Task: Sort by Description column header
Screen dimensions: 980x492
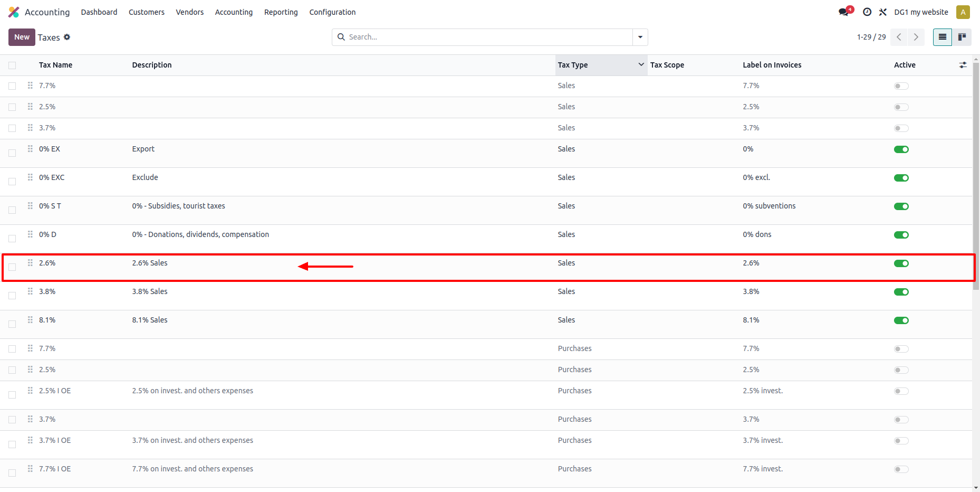Action: [x=152, y=65]
